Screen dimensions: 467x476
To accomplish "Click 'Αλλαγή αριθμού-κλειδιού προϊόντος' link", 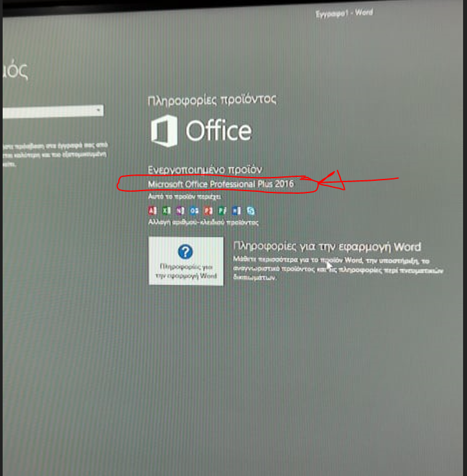I will tap(203, 223).
